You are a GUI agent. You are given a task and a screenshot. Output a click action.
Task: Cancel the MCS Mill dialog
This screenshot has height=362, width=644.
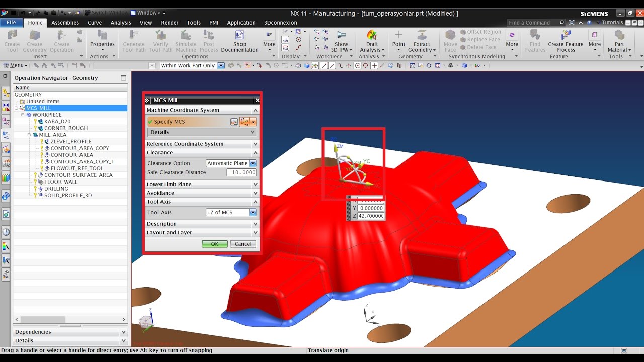pyautogui.click(x=243, y=244)
